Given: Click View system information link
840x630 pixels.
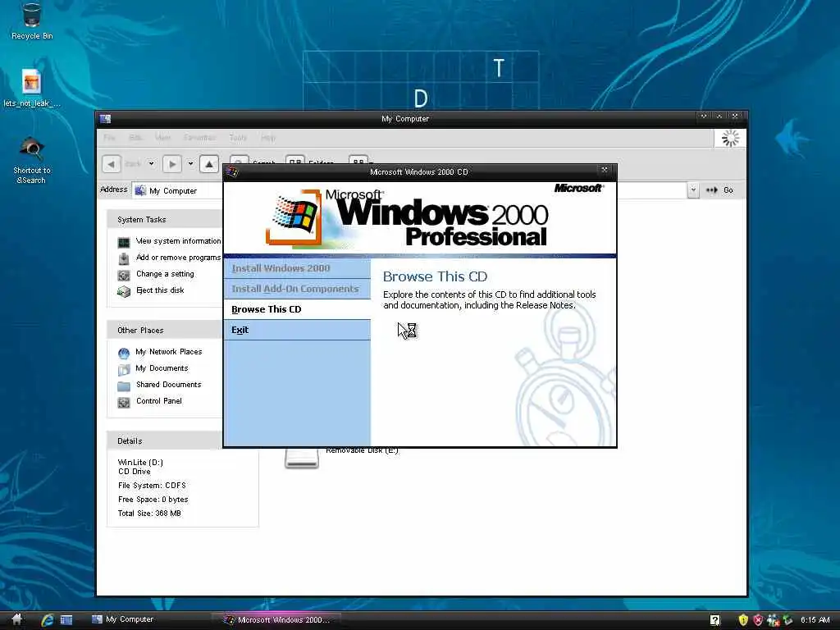Looking at the screenshot, I should (x=178, y=241).
